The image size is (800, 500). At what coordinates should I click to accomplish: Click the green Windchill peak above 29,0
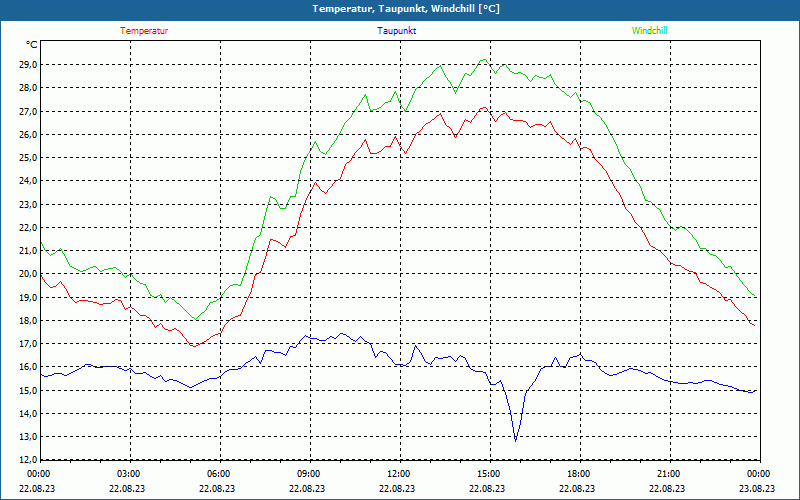coord(484,60)
